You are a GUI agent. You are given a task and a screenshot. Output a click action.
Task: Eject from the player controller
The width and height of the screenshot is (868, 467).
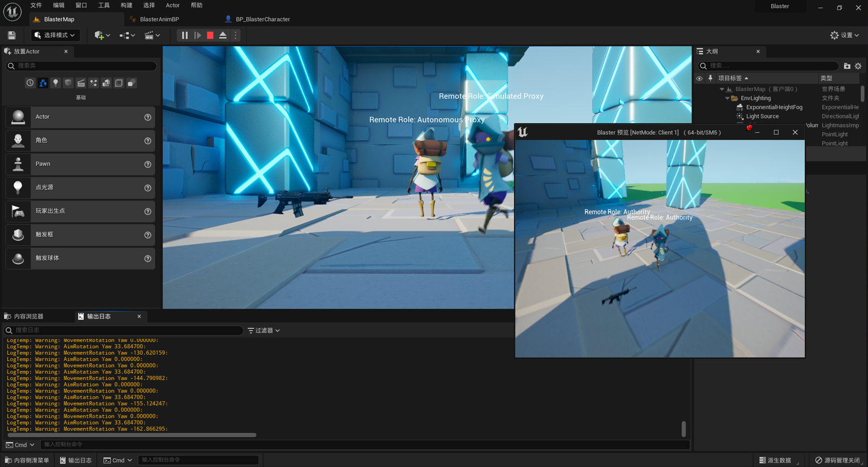click(223, 35)
